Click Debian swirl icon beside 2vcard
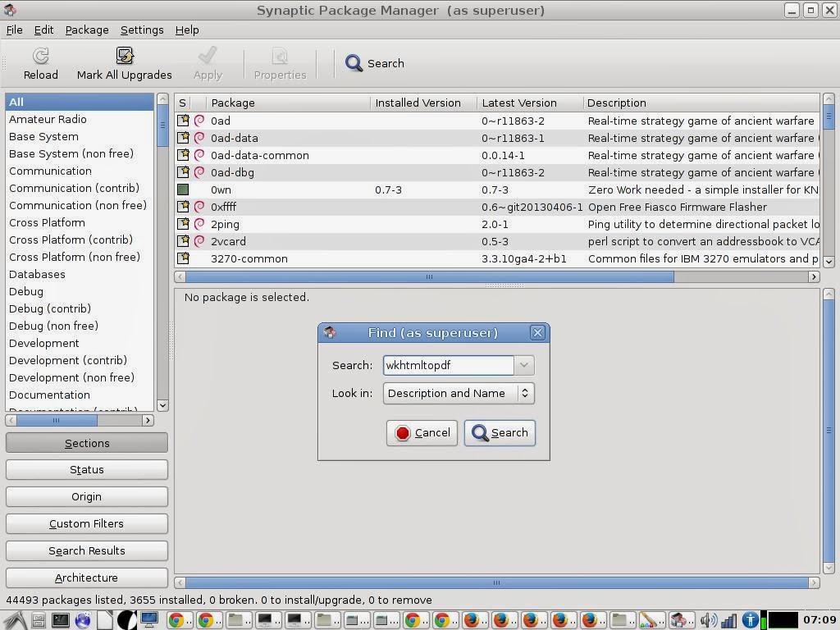The height and width of the screenshot is (630, 840). pyautogui.click(x=199, y=241)
